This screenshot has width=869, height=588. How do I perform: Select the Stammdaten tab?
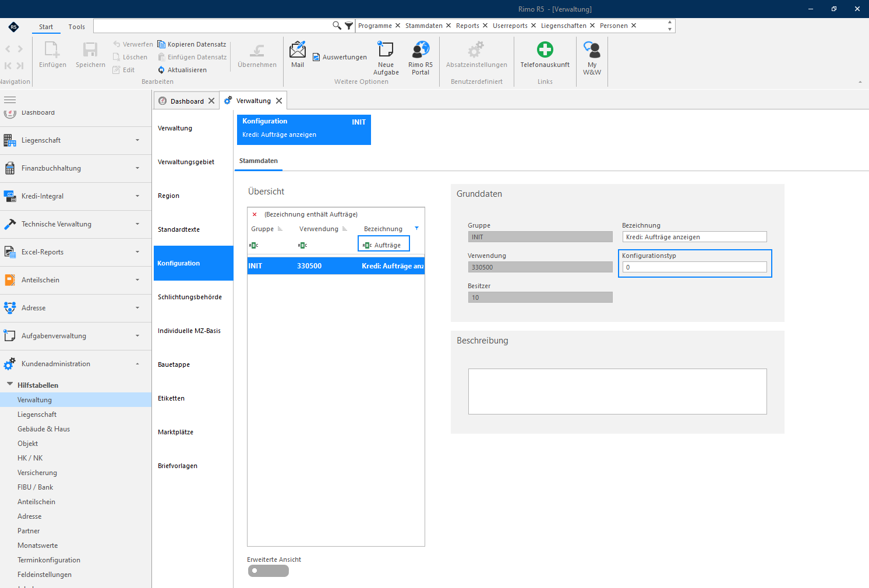[x=259, y=161]
